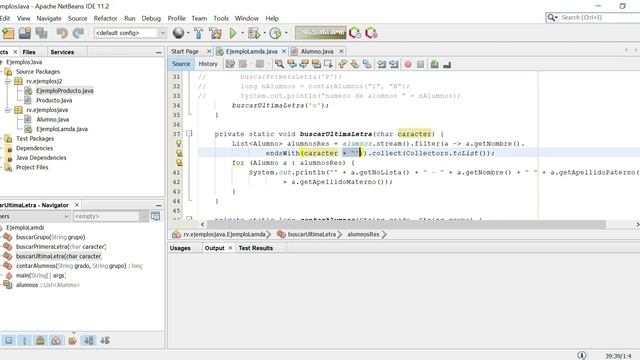Click Previous Bookmark icon in editor toolbar
This screenshot has height=360, width=640.
tap(342, 64)
